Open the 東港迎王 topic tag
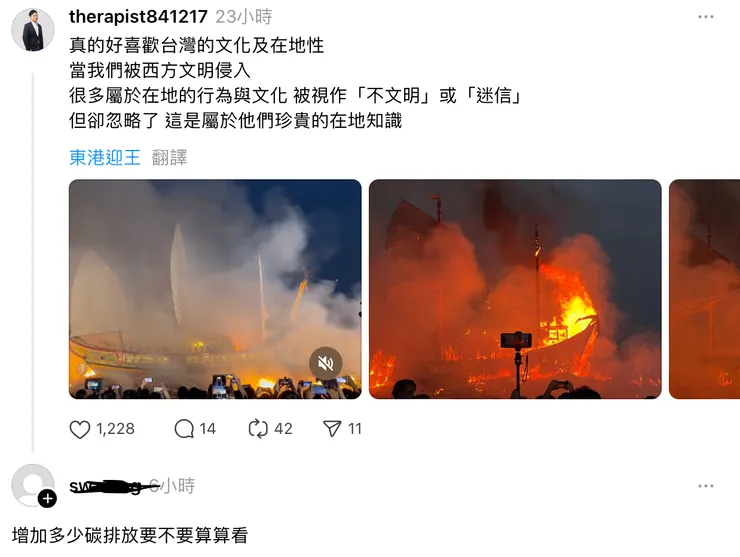Viewport: 740px width, 557px height. pyautogui.click(x=105, y=158)
